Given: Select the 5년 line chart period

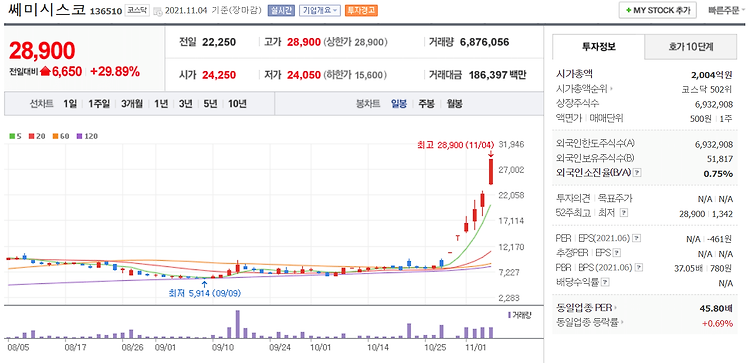Looking at the screenshot, I should click(x=210, y=104).
